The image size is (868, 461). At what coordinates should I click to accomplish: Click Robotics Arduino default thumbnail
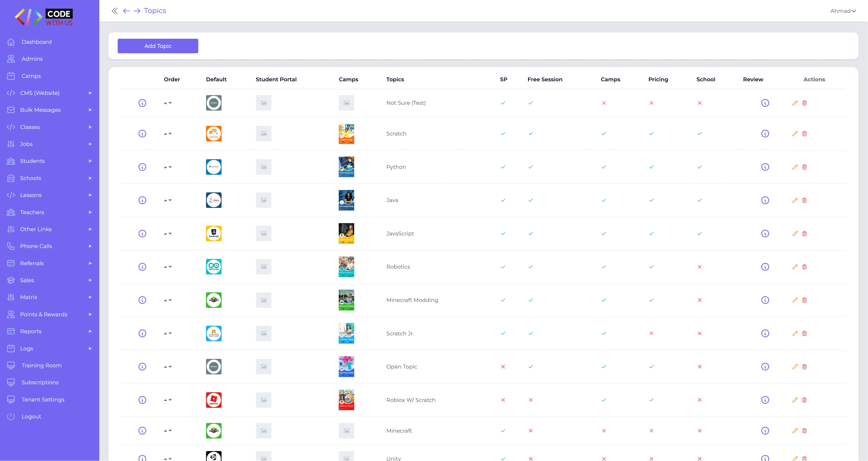coord(214,267)
